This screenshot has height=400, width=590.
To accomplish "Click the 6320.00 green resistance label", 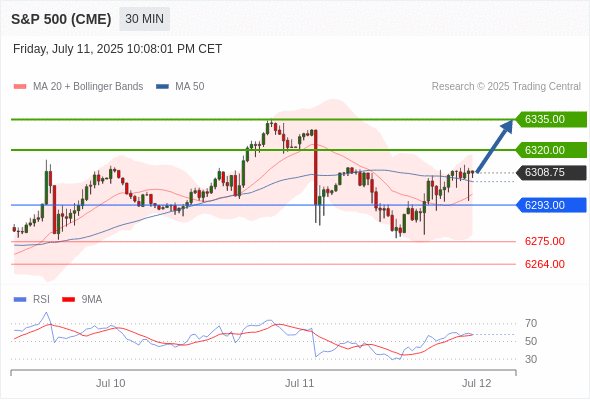I will 551,150.
